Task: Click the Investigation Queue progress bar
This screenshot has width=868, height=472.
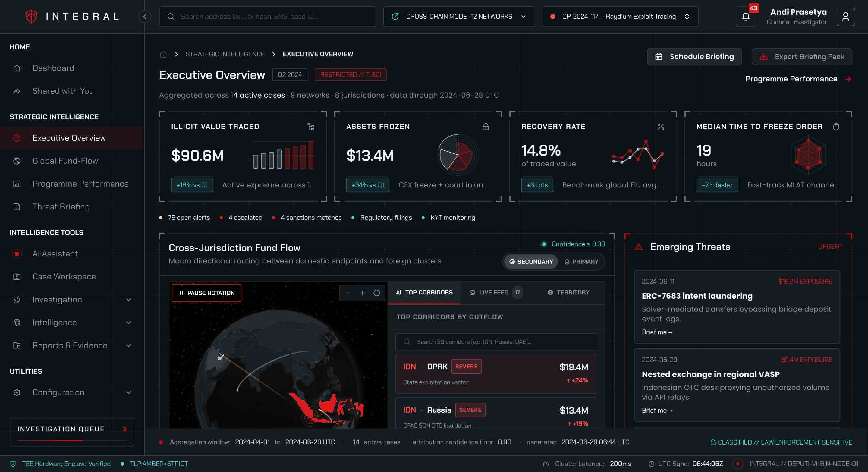Action: click(72, 441)
